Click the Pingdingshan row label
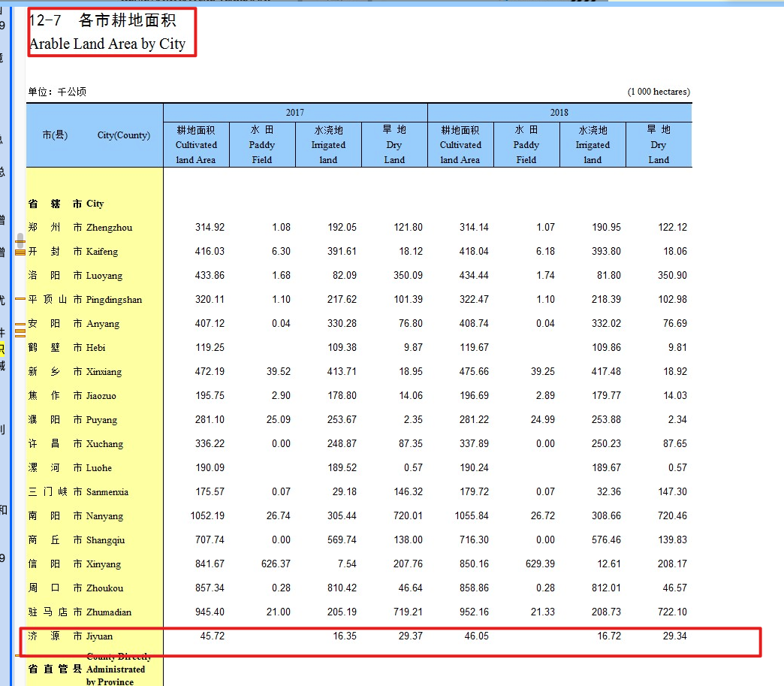 [113, 300]
